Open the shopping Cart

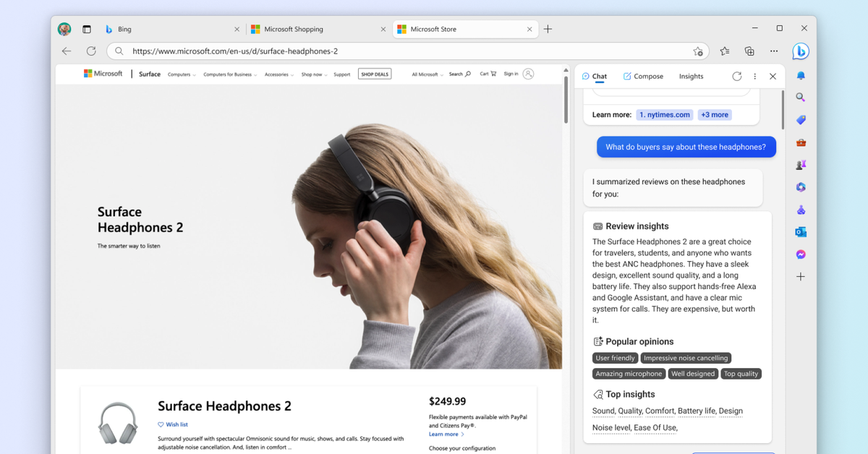tap(488, 74)
